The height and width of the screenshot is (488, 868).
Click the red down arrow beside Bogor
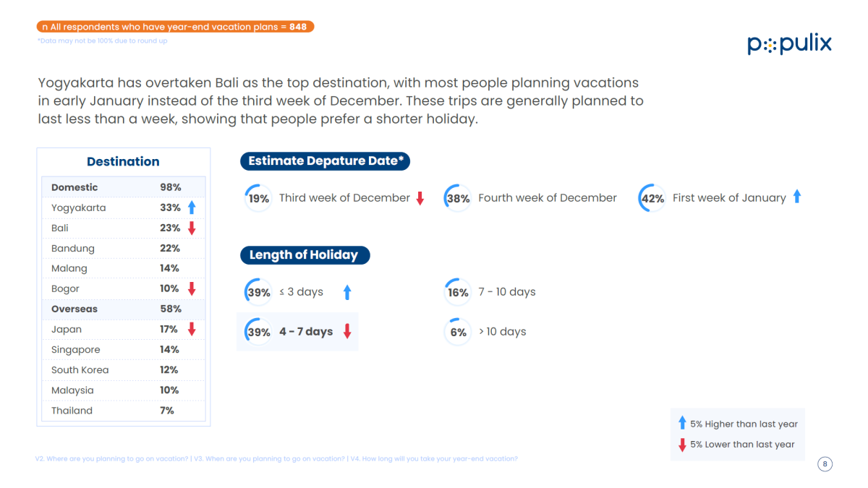[x=192, y=289]
